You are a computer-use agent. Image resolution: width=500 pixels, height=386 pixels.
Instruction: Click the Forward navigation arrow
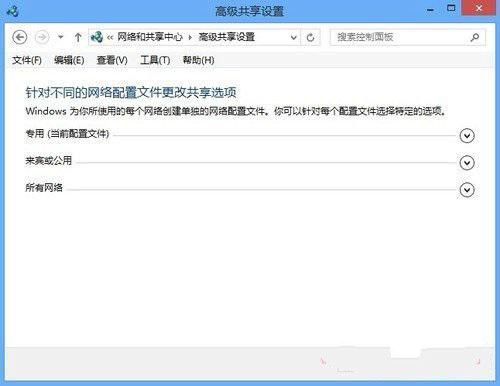click(x=42, y=37)
